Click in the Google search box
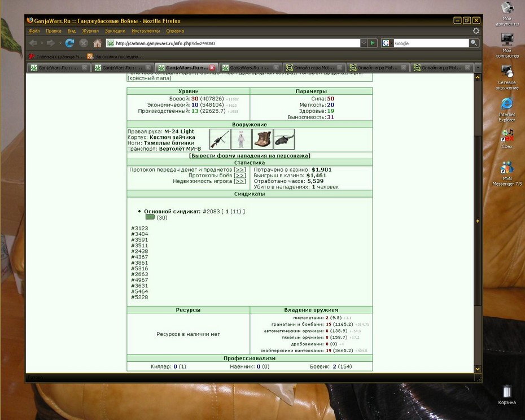 pyautogui.click(x=431, y=43)
